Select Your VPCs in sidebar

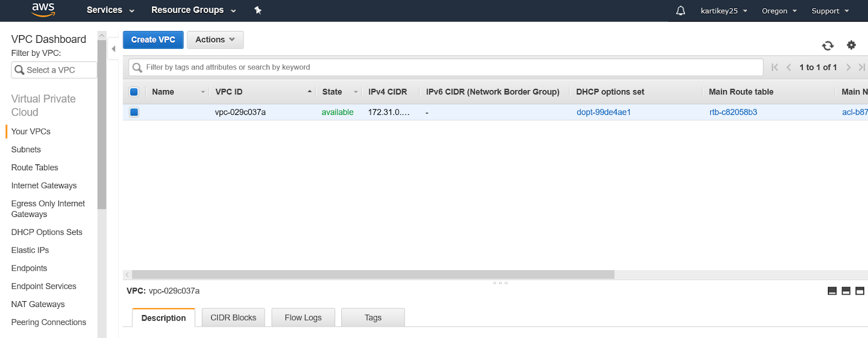point(31,131)
